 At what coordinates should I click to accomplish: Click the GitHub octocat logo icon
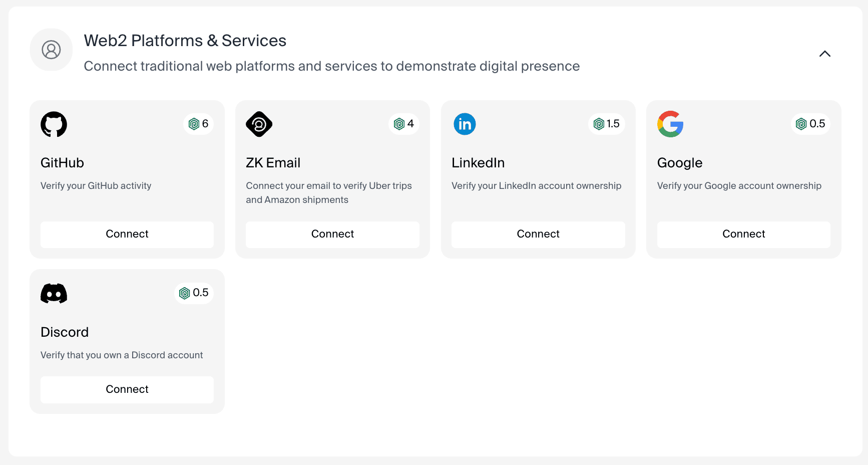click(x=54, y=124)
